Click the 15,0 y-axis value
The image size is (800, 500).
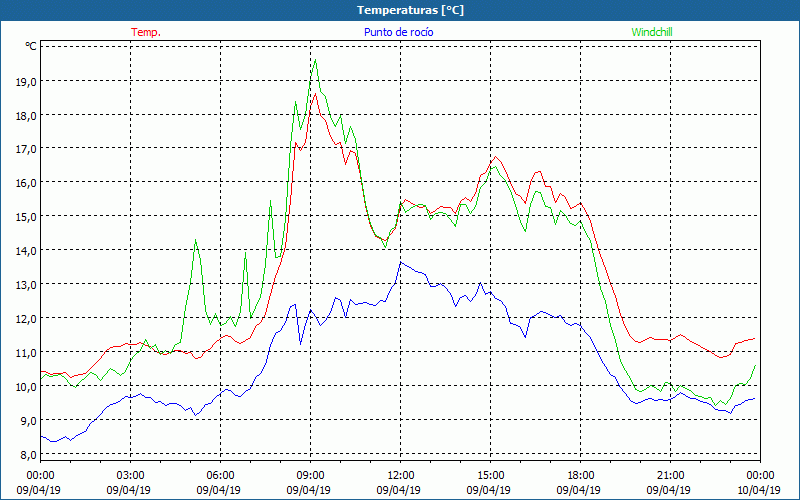(27, 217)
